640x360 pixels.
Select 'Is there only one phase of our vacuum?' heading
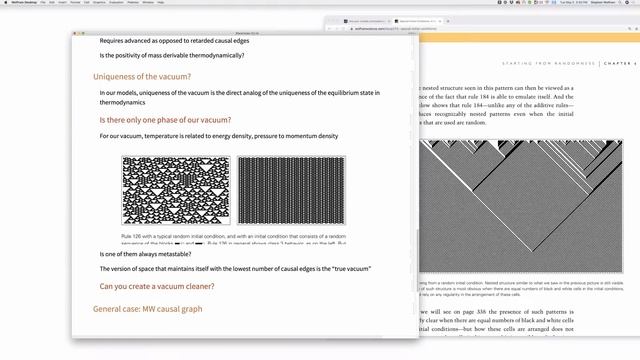point(165,120)
